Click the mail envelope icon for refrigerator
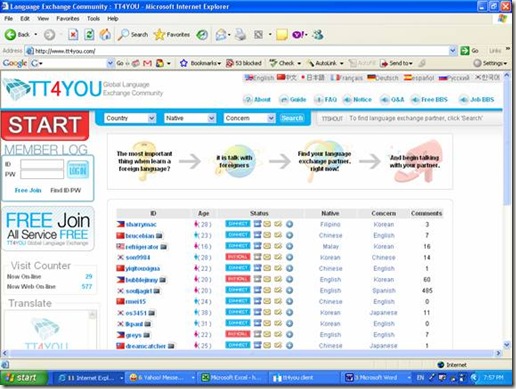Image resolution: width=516 pixels, height=389 pixels. (267, 246)
